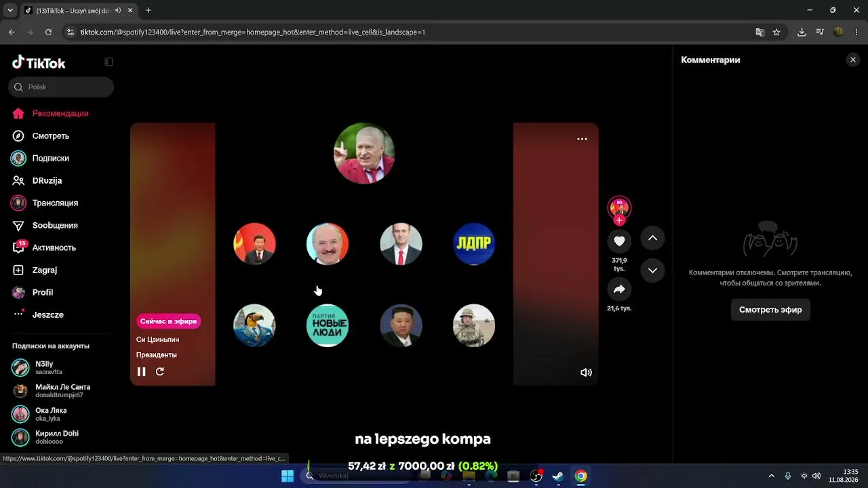Open the tab search dropdown

click(x=9, y=10)
